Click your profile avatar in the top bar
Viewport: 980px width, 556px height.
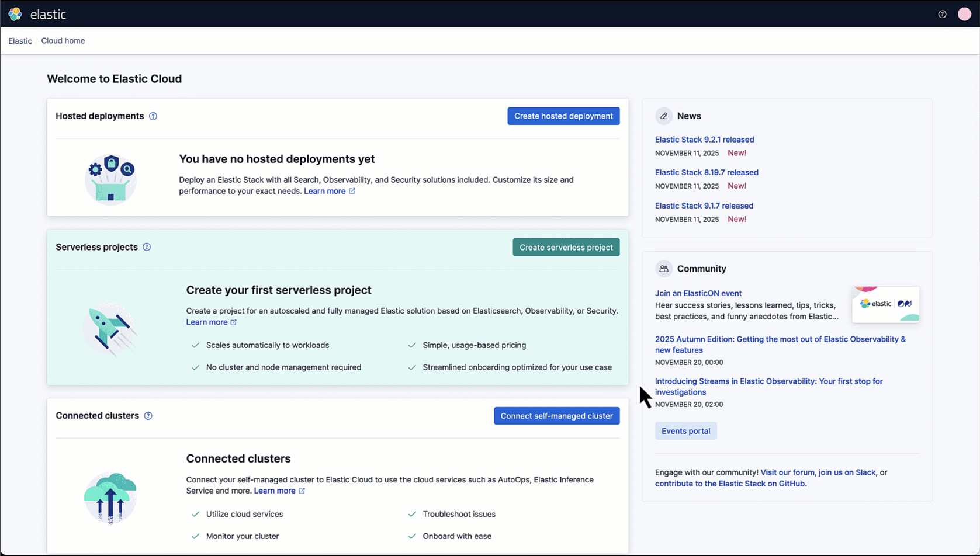964,13
